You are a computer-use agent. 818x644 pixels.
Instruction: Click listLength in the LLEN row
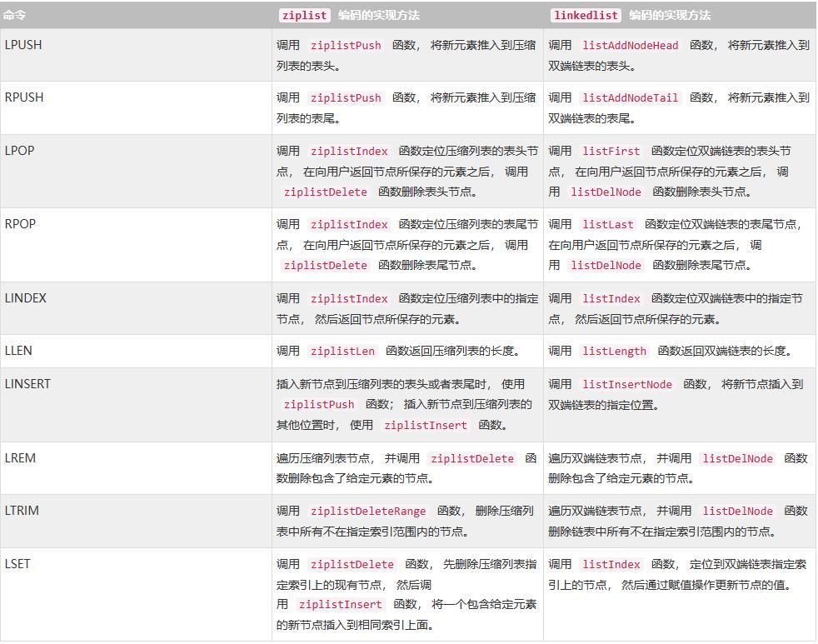pyautogui.click(x=614, y=352)
